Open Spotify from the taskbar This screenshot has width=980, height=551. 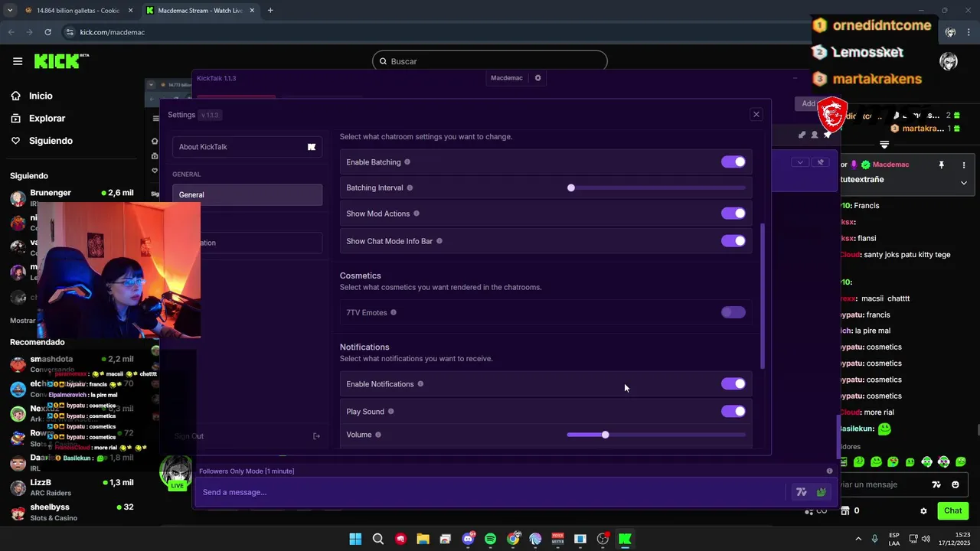490,539
